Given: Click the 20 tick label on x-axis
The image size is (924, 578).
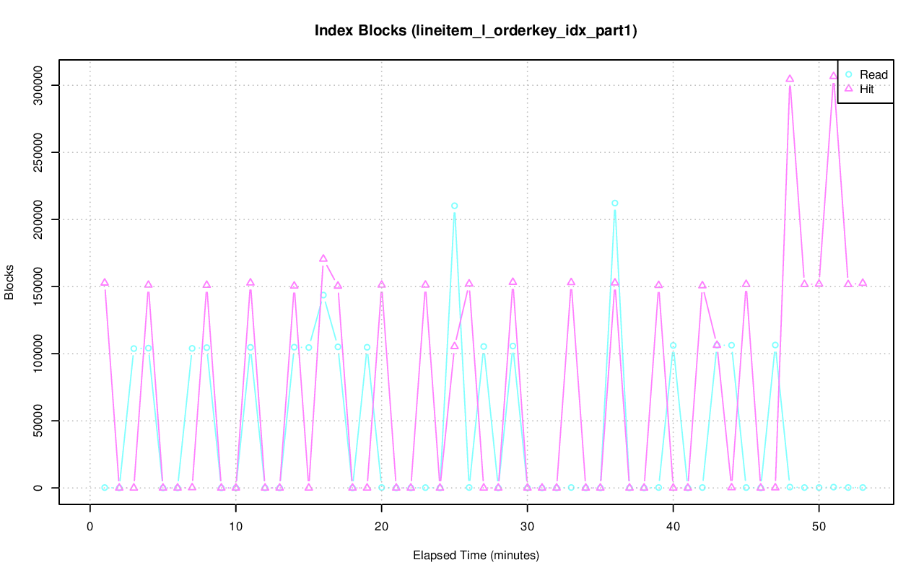Looking at the screenshot, I should 381,527.
